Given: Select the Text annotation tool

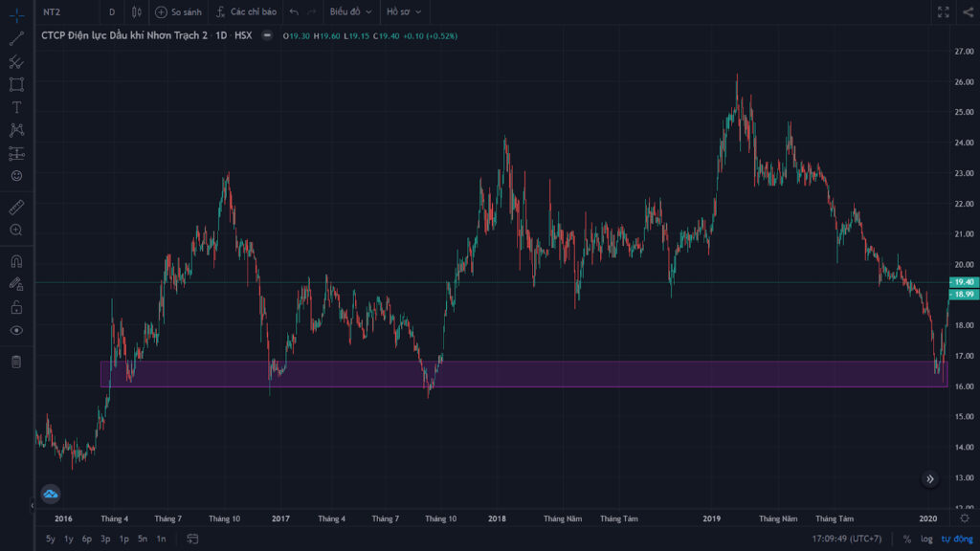Looking at the screenshot, I should coord(17,107).
